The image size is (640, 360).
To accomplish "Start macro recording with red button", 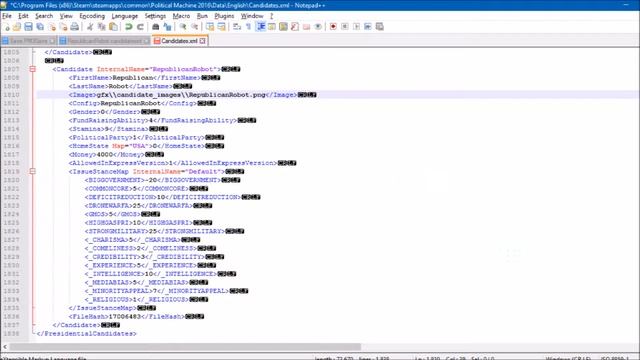I will click(x=333, y=27).
